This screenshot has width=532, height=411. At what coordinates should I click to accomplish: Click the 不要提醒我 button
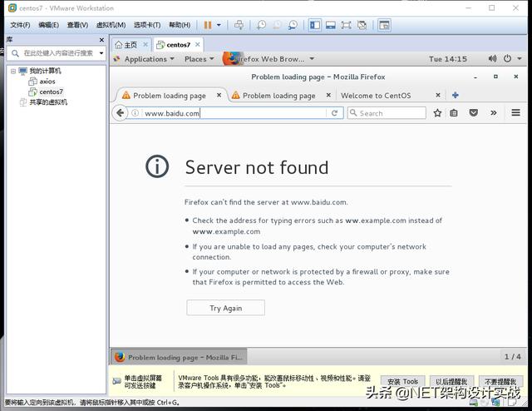point(500,381)
